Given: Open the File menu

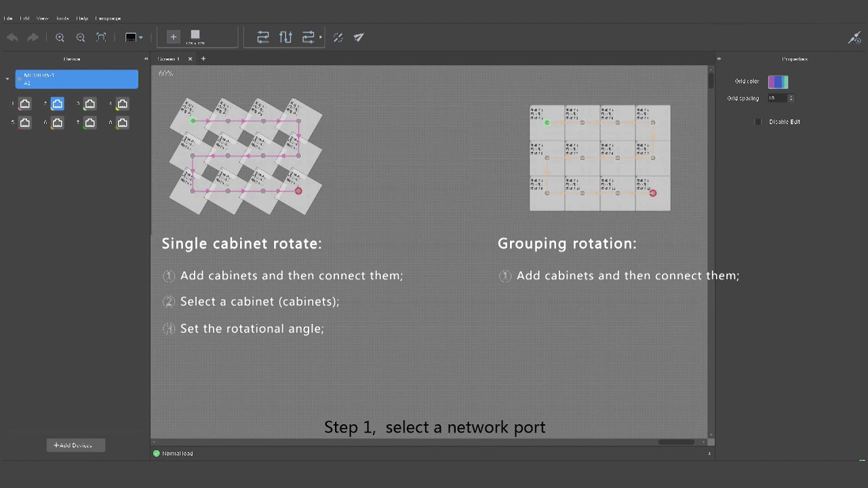Looking at the screenshot, I should 8,18.
